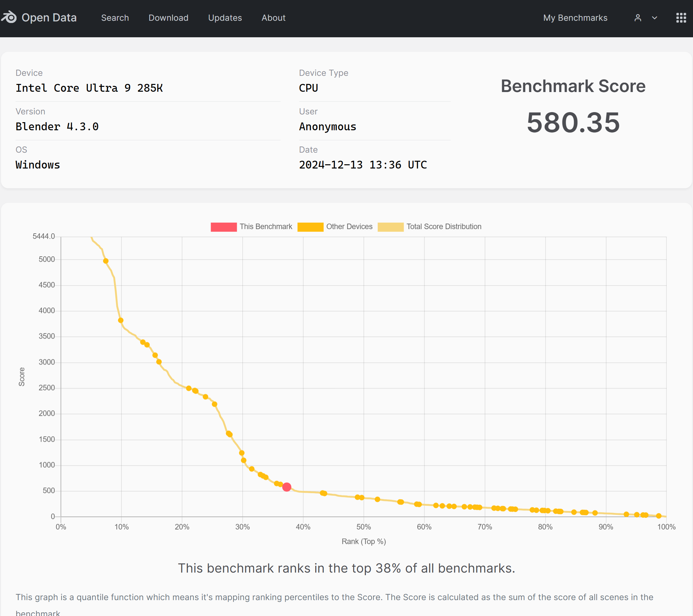Click the Intel Core Ultra 9 285K text
The height and width of the screenshot is (616, 693).
coord(89,88)
